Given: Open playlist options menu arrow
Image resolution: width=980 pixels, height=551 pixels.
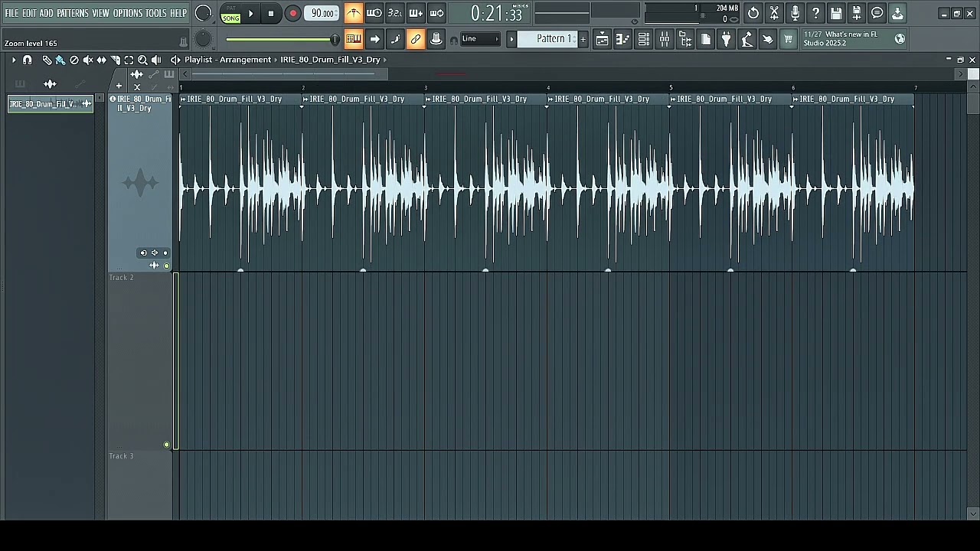Looking at the screenshot, I should pyautogui.click(x=13, y=60).
